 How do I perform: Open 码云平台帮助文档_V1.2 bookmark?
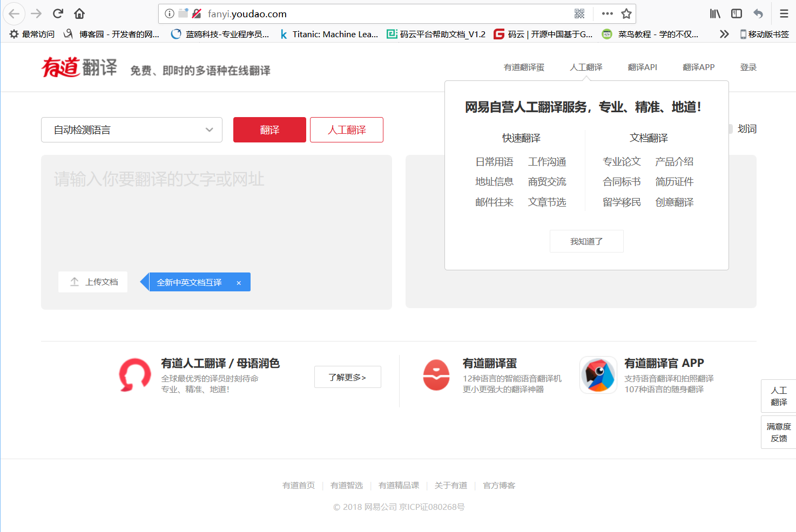(x=436, y=34)
